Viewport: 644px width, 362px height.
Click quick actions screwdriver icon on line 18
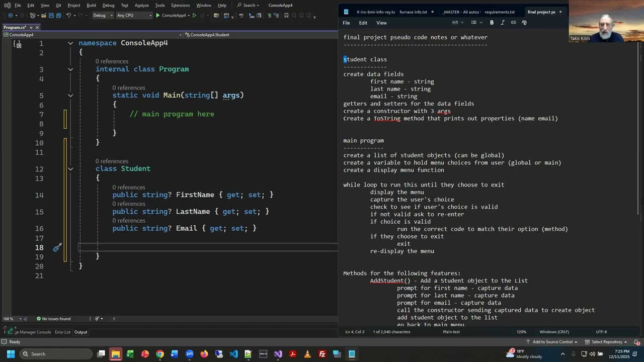coord(57,247)
